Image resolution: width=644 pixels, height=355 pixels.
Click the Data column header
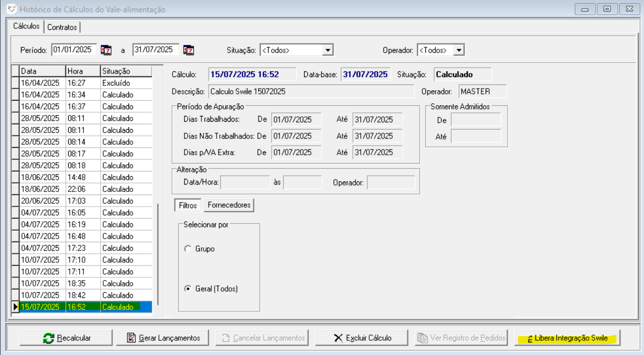[42, 71]
